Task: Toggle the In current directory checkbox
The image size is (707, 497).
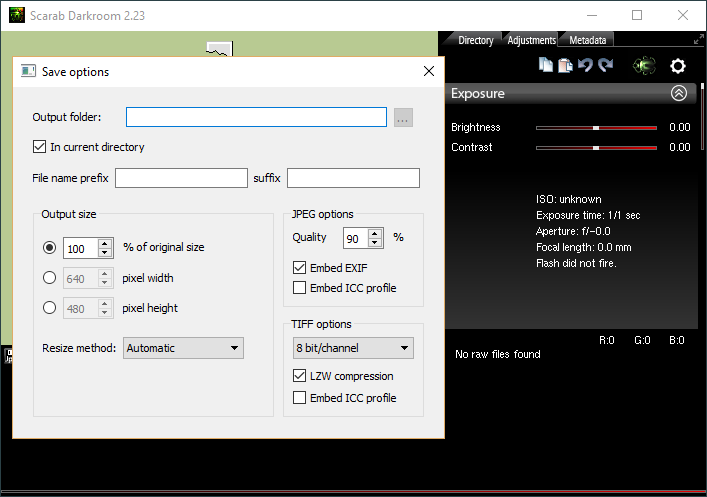Action: tap(39, 147)
